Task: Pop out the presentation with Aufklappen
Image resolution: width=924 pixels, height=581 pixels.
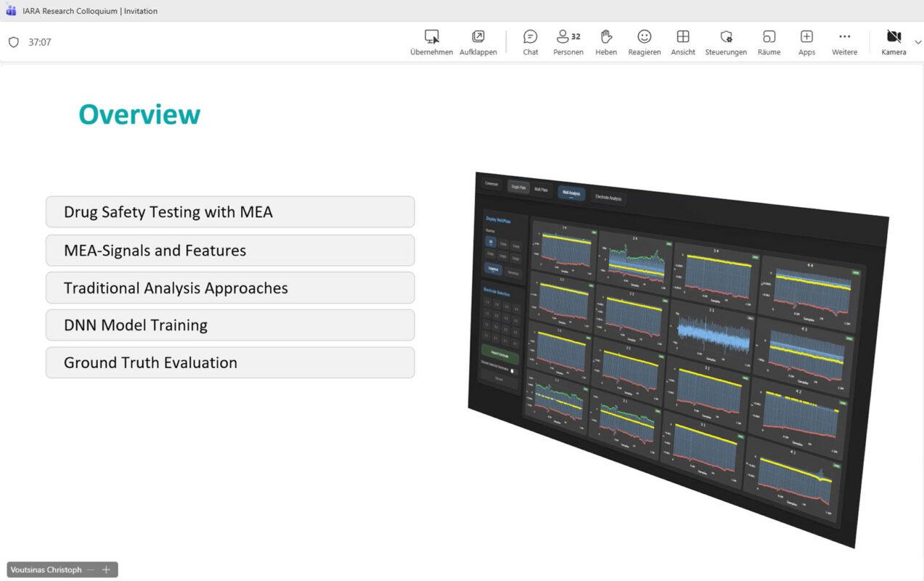Action: (478, 42)
